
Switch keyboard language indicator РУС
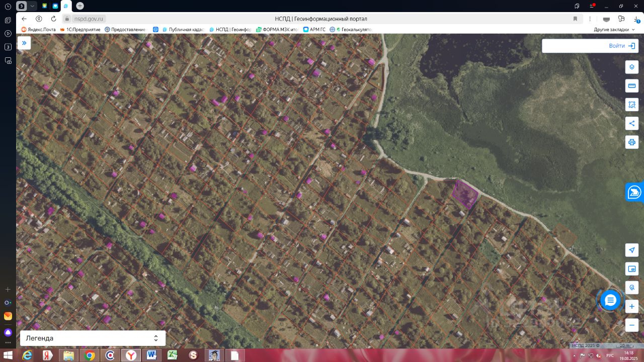tap(610, 355)
